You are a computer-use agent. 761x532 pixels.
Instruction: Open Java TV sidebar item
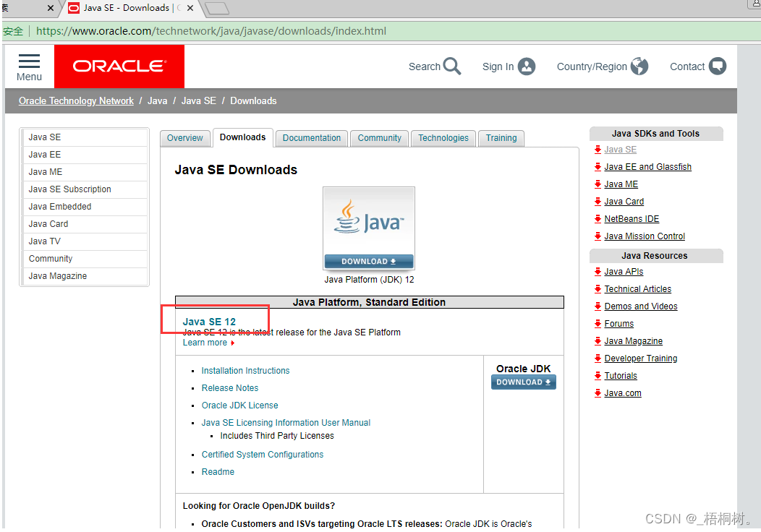(x=85, y=241)
